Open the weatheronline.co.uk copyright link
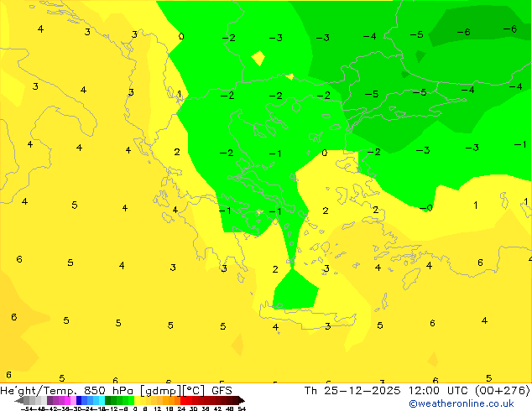The width and height of the screenshot is (532, 411). coord(462,403)
